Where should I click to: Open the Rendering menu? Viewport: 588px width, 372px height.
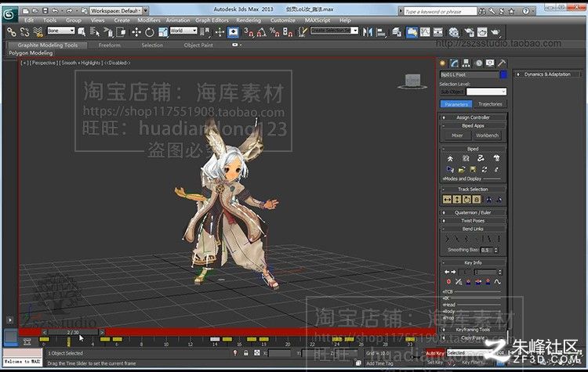point(249,20)
